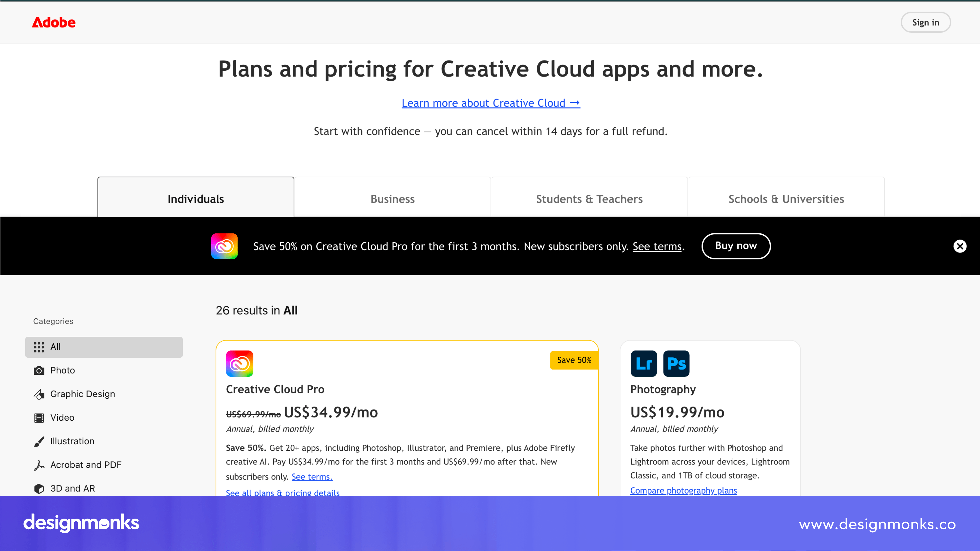980x551 pixels.
Task: Click the Illustration brush icon
Action: coord(39,442)
